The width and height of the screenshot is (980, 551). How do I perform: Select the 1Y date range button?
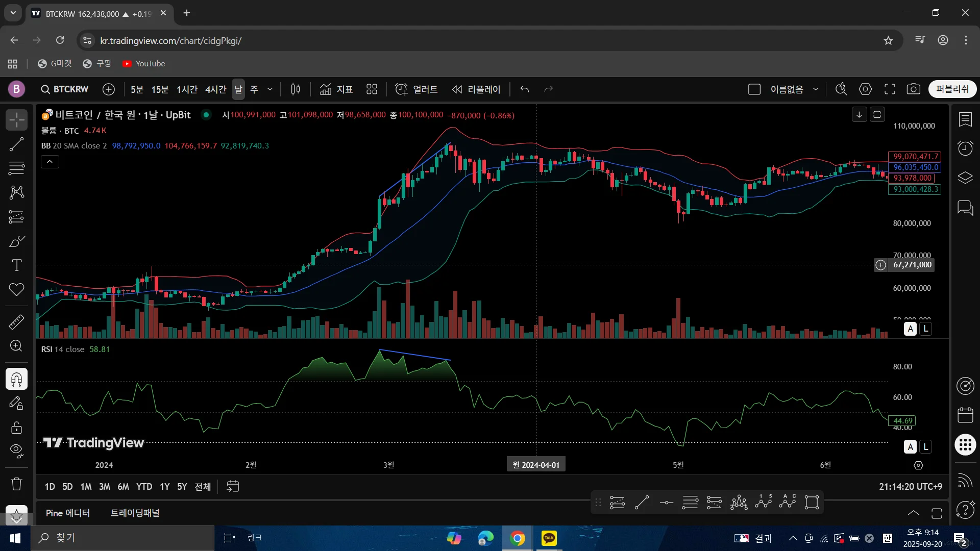164,487
